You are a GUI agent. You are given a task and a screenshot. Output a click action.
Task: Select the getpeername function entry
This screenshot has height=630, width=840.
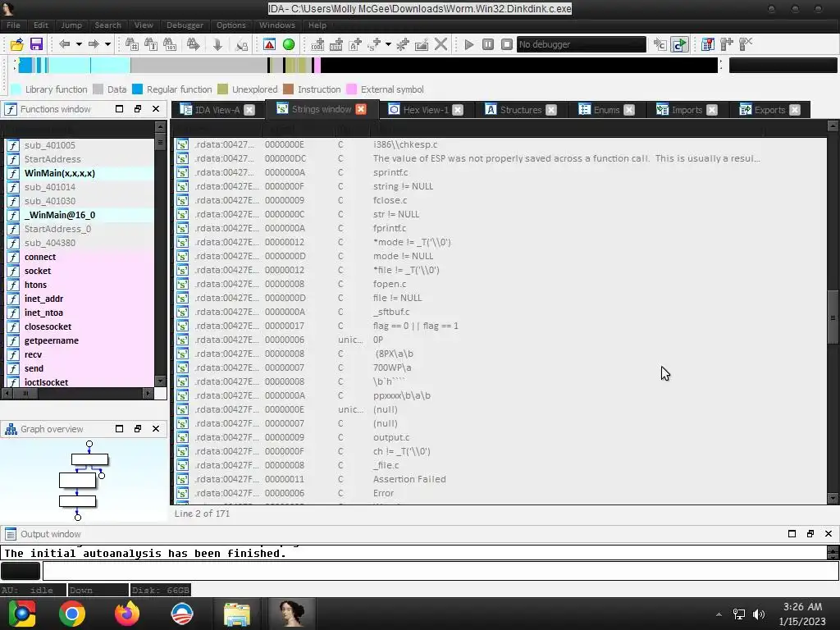(x=80, y=340)
